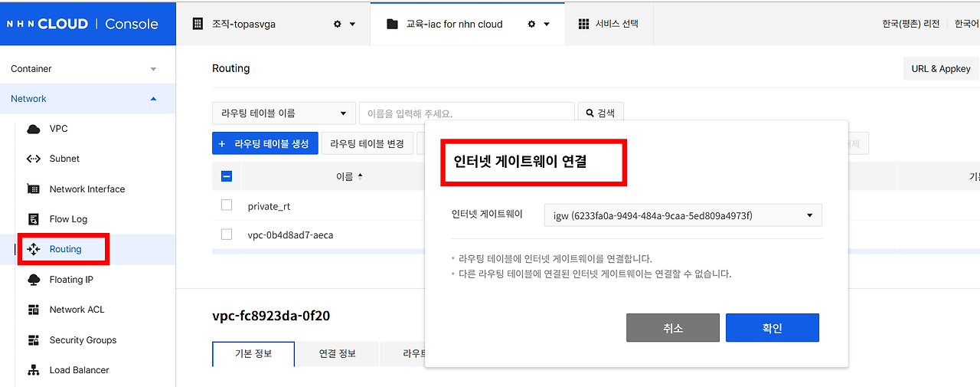980x387 pixels.
Task: Collapse the Network menu section
Action: coord(87,99)
